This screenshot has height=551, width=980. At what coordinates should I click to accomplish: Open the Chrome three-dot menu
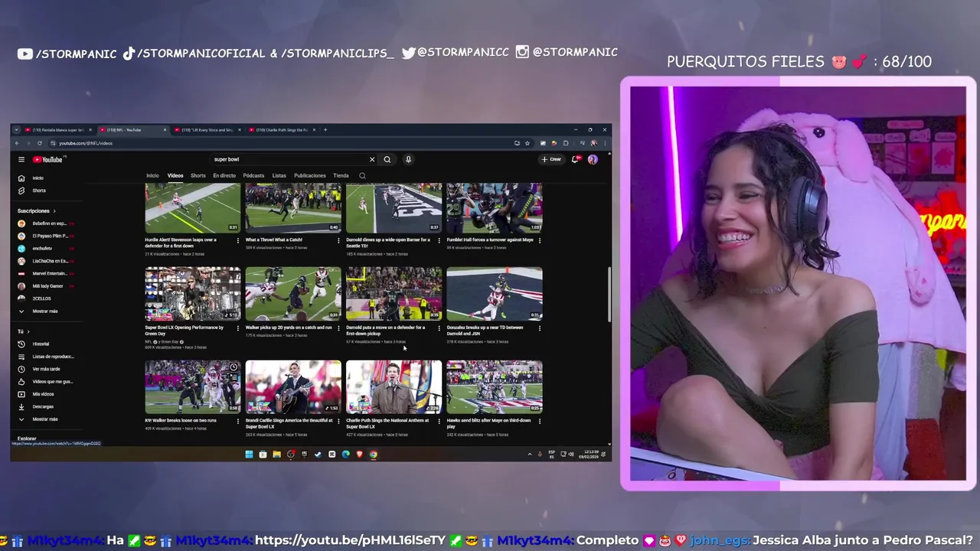pyautogui.click(x=606, y=143)
